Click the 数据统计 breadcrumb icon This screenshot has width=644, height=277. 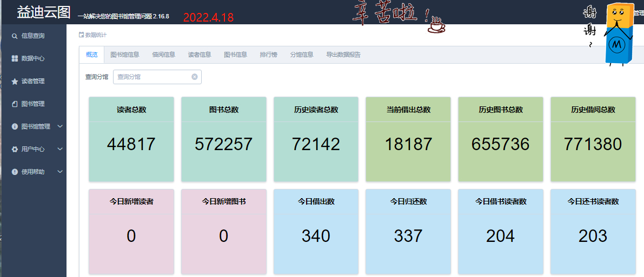[82, 35]
